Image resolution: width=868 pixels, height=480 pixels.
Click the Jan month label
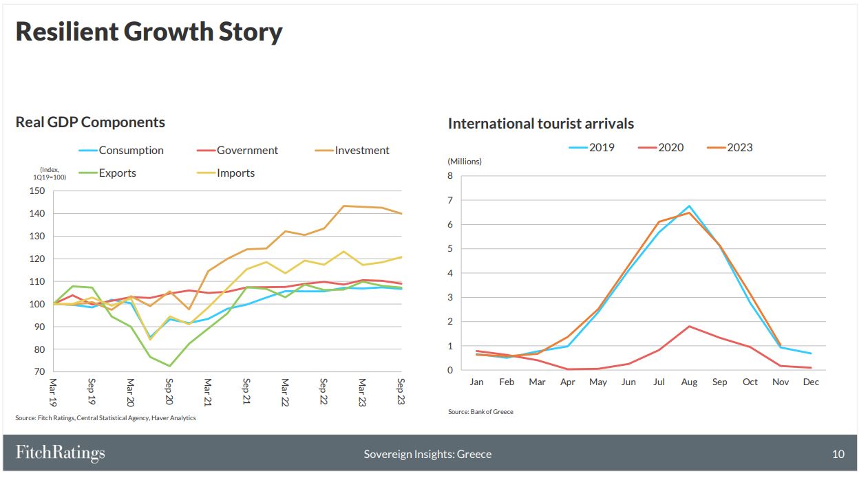[476, 382]
